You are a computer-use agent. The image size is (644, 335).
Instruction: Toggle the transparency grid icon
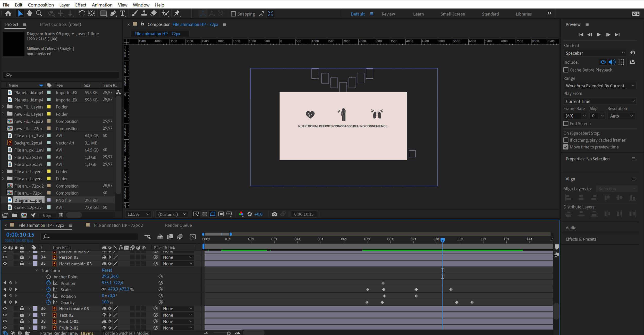tap(204, 214)
